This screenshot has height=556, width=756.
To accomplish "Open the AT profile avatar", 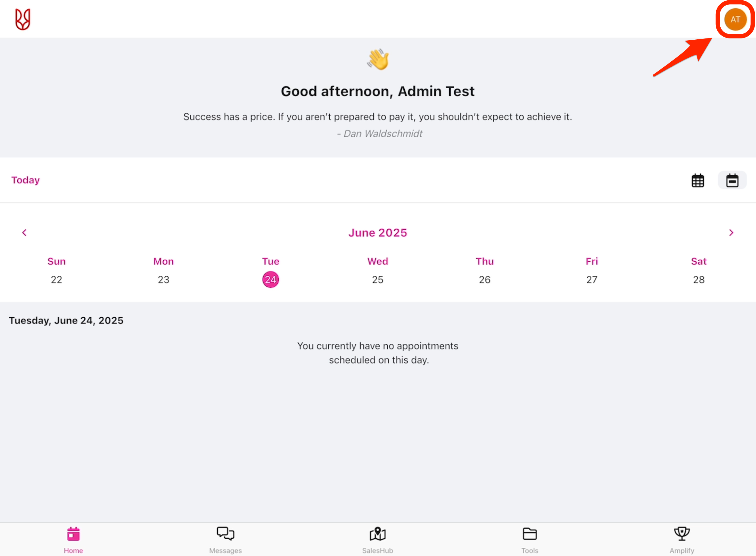I will click(x=735, y=20).
